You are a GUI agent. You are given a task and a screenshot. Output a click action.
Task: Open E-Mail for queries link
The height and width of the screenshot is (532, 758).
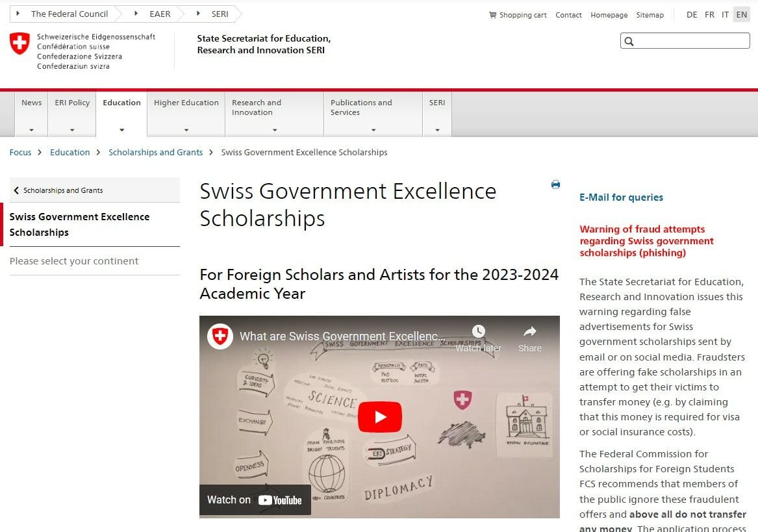pos(621,197)
